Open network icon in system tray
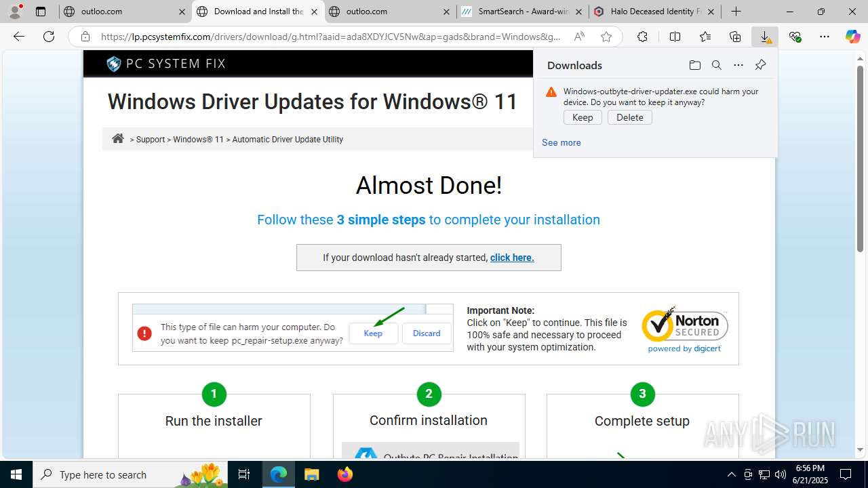Image resolution: width=868 pixels, height=488 pixels. pos(764,474)
